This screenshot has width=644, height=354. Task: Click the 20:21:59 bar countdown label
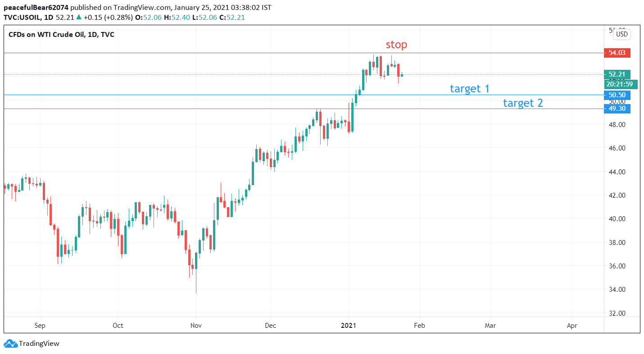click(619, 84)
